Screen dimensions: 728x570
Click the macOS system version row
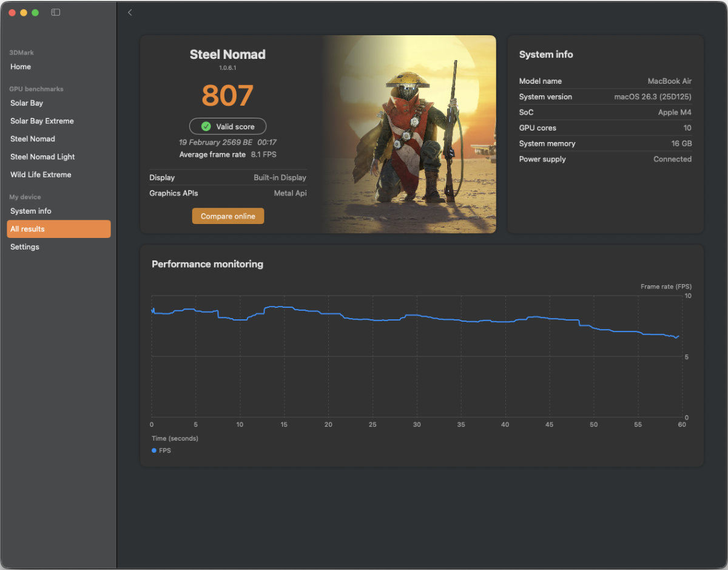[x=605, y=97]
